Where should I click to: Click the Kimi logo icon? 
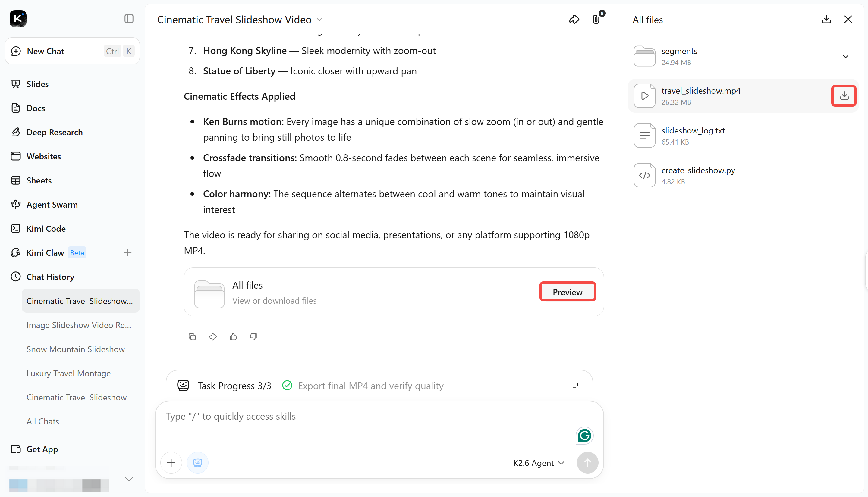pyautogui.click(x=18, y=19)
